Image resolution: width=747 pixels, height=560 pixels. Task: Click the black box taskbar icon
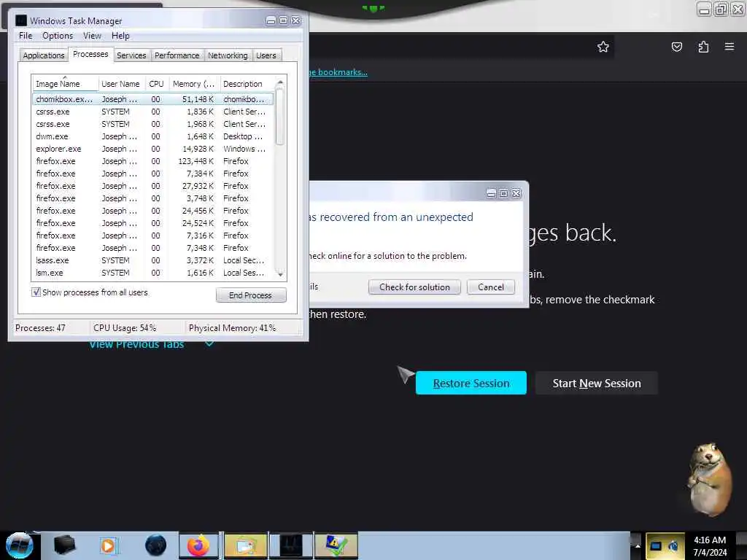pos(64,545)
